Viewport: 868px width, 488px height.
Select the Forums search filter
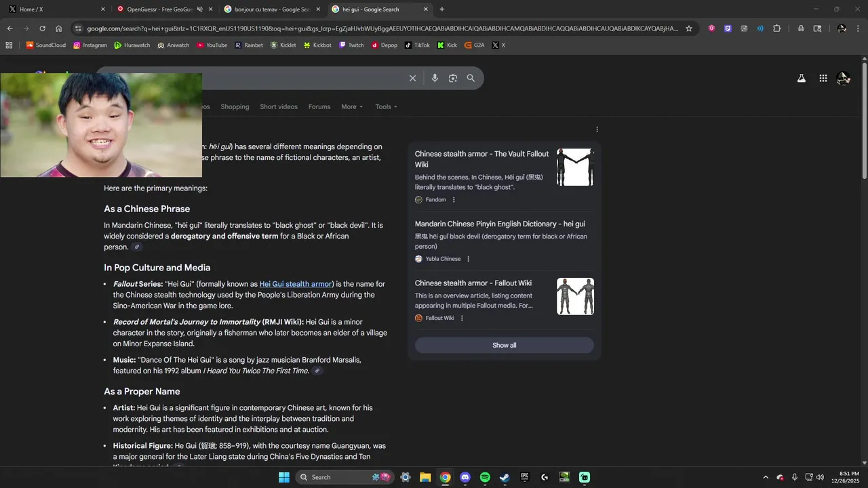(x=319, y=106)
